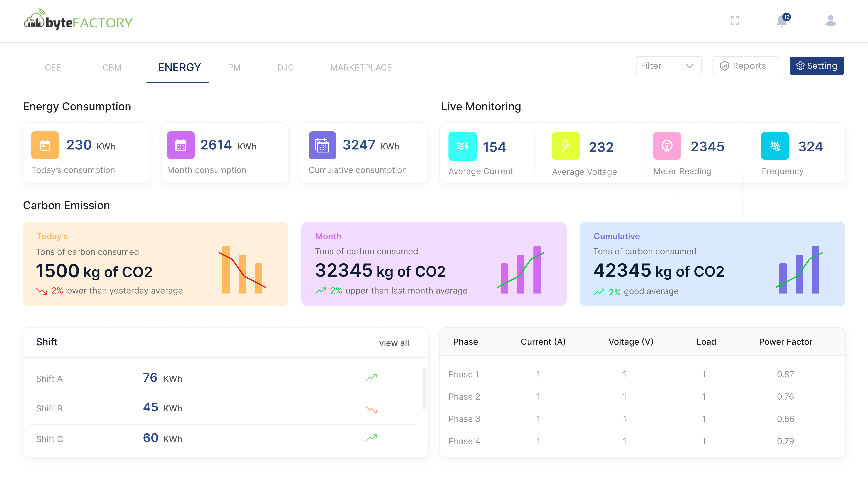868x493 pixels.
Task: Click 1500 kg of CO2 text
Action: coord(94,271)
